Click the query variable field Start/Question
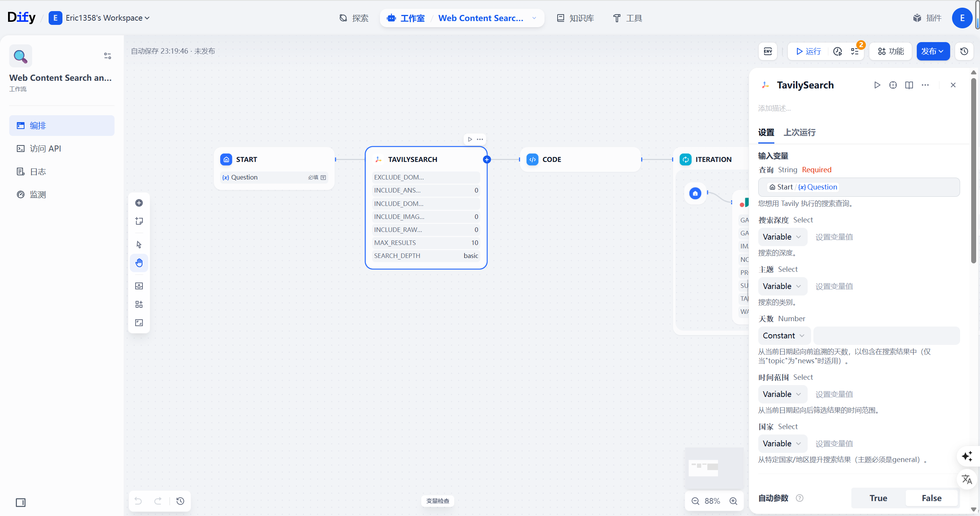This screenshot has width=980, height=516. pos(859,187)
